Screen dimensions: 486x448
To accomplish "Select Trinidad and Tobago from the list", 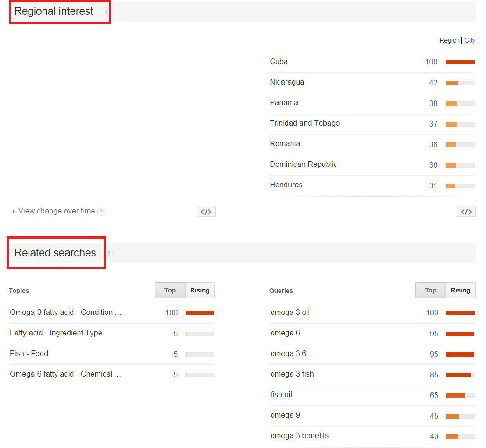I will click(305, 123).
